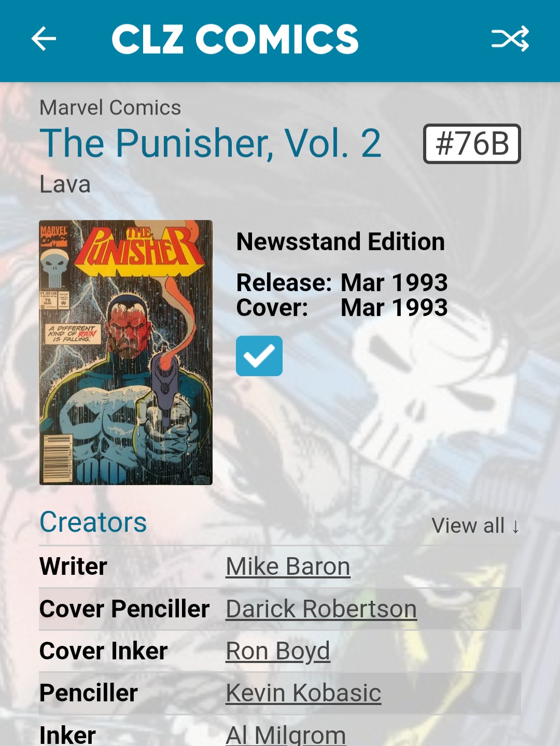
Task: Open the Ron Boyd creator link
Action: (278, 651)
